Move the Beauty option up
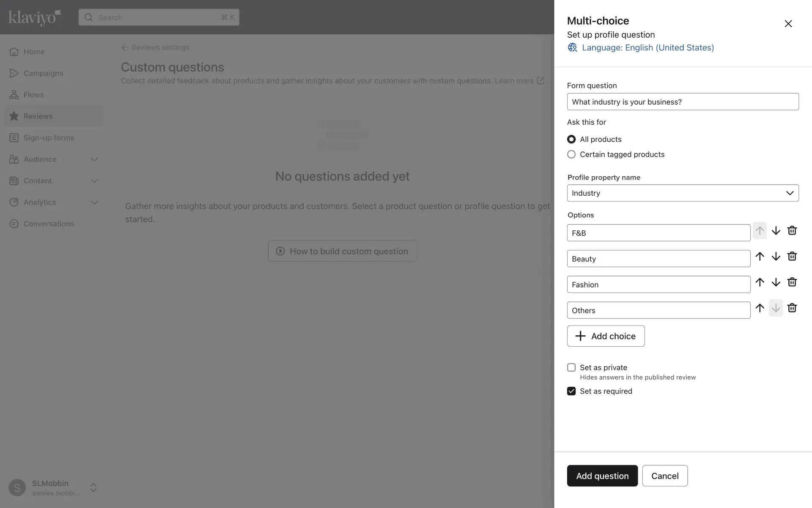Viewport: 812px width, 508px height. [x=760, y=257]
